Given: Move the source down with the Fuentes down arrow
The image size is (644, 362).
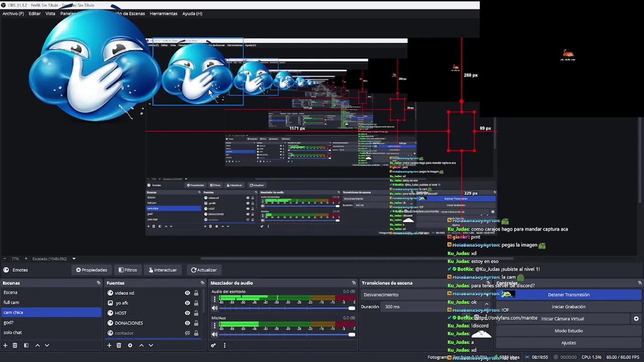Looking at the screenshot, I should [x=150, y=345].
